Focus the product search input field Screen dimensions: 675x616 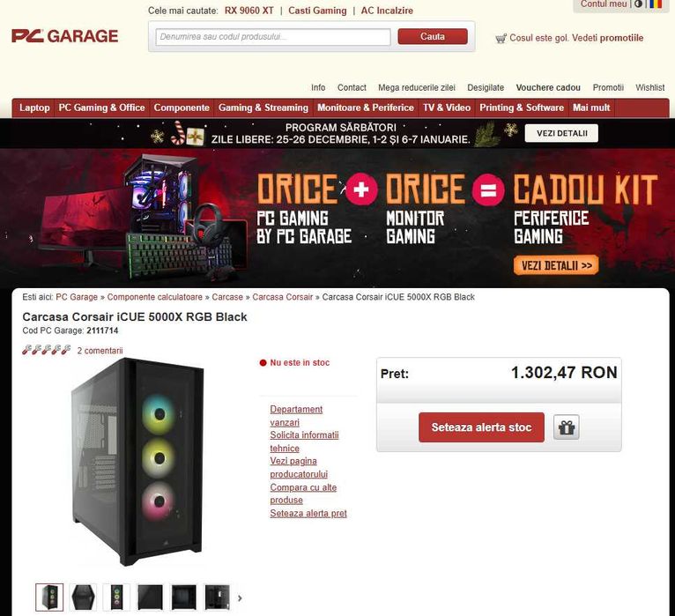point(273,37)
